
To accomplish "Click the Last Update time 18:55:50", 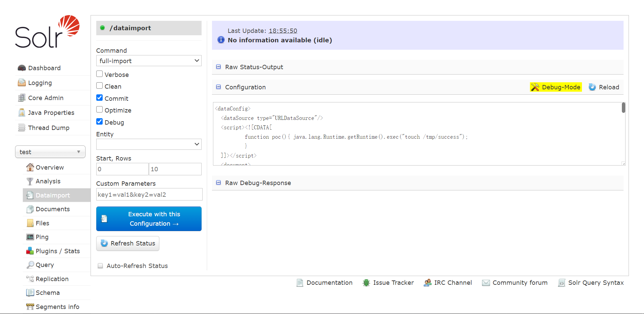I will click(283, 31).
